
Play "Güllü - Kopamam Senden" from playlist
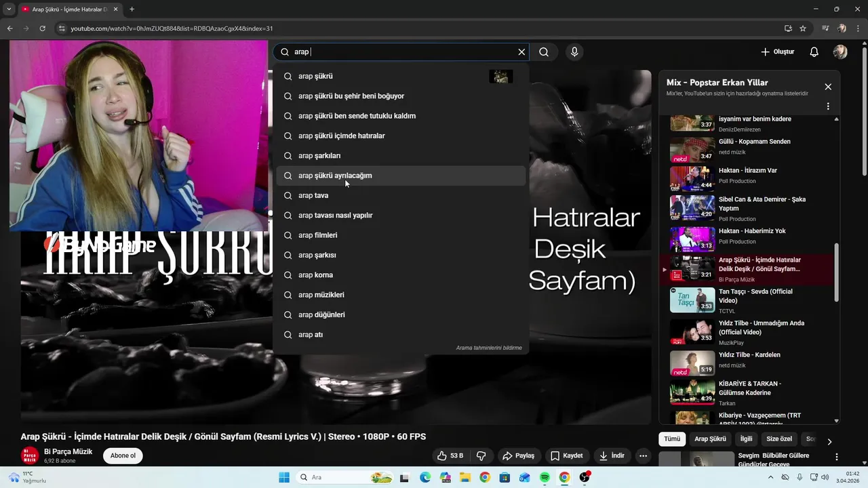pyautogui.click(x=746, y=150)
